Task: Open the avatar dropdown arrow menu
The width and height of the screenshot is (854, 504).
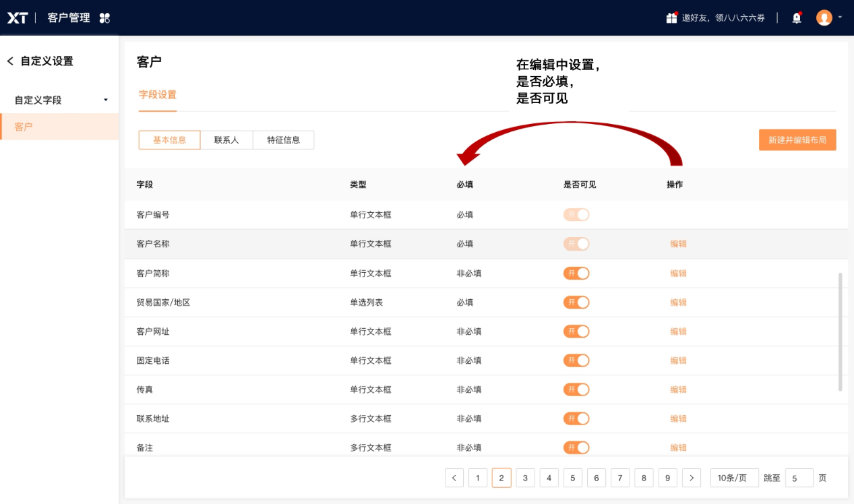Action: (x=838, y=18)
